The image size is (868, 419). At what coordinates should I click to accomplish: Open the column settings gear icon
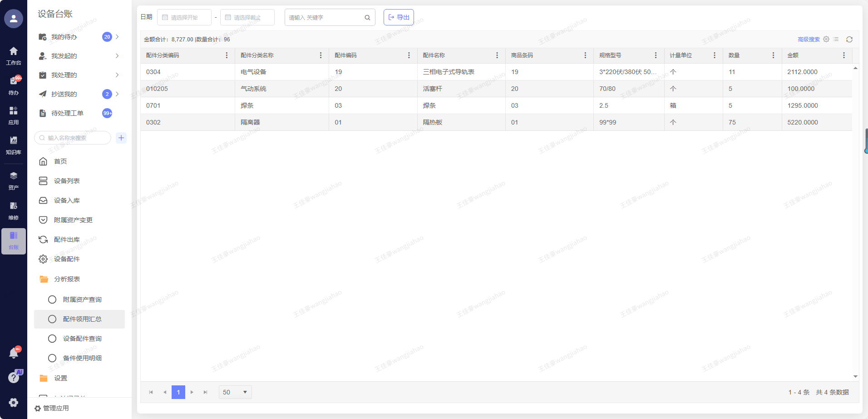[826, 40]
